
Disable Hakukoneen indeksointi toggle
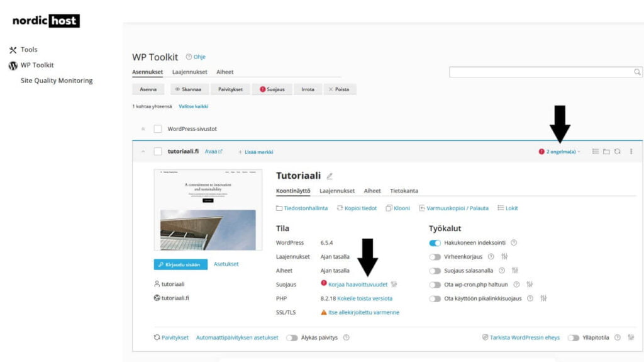[x=435, y=243]
